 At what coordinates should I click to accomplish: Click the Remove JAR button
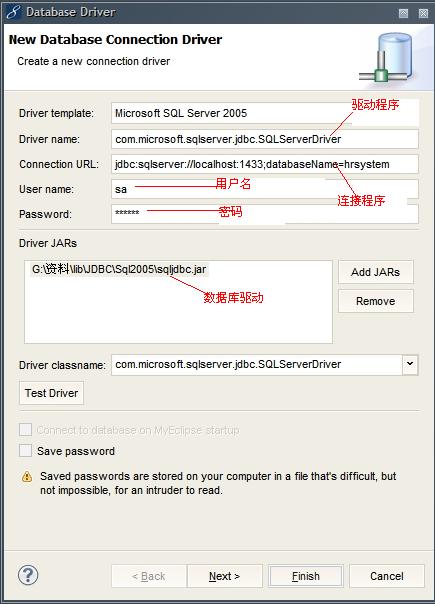point(376,301)
